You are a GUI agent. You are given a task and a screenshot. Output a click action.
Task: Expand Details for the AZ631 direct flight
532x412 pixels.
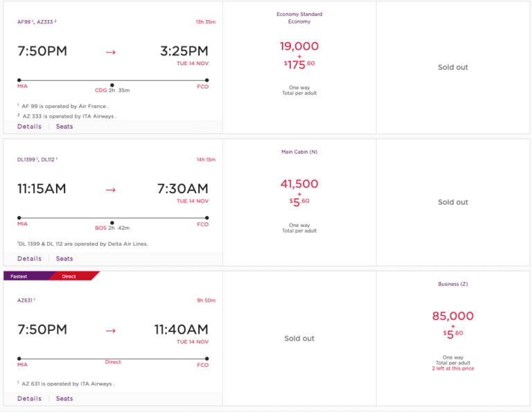pyautogui.click(x=29, y=399)
